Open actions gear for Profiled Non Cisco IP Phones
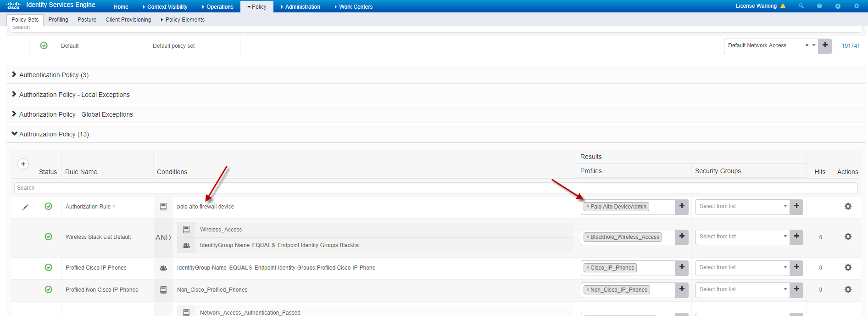The height and width of the screenshot is (316, 868). [x=848, y=289]
